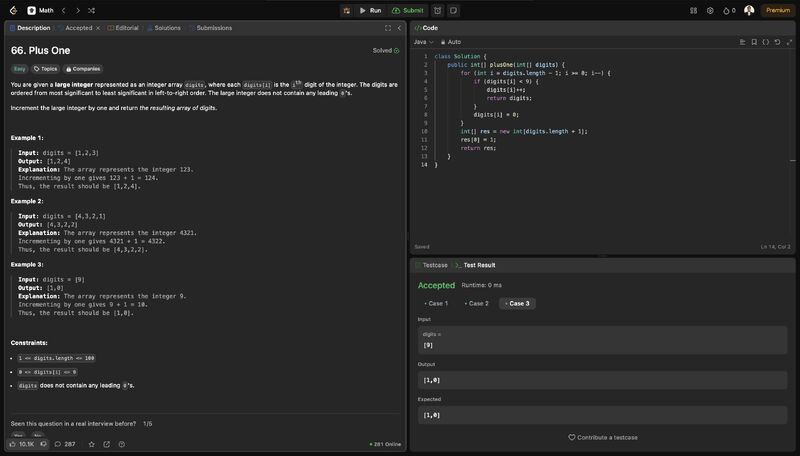The image size is (800, 456).
Task: Close the Accepted tab
Action: pyautogui.click(x=98, y=28)
